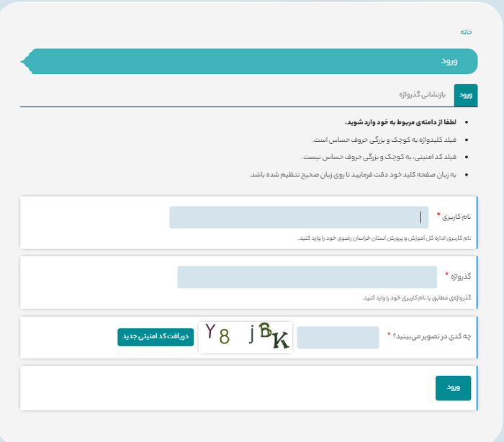Click into the گذرواژه password field
504x442 pixels.
point(307,277)
